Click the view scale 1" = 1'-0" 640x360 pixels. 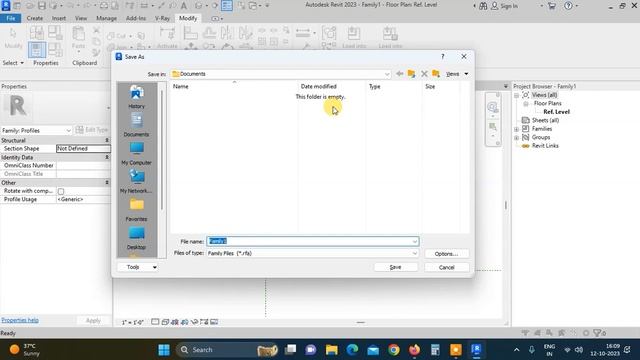[x=133, y=322]
